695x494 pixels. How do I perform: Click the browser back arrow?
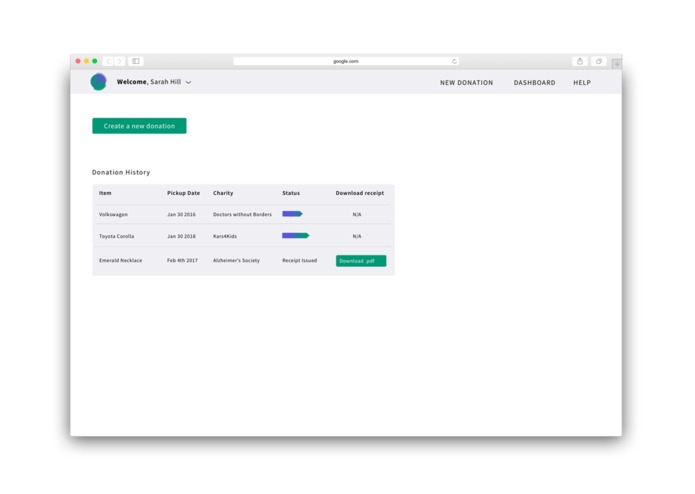[108, 61]
